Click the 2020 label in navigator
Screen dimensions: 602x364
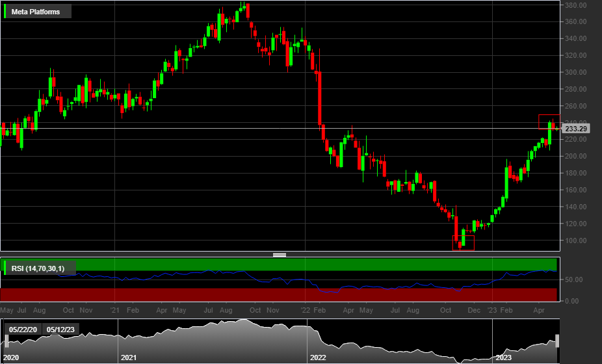(x=11, y=357)
